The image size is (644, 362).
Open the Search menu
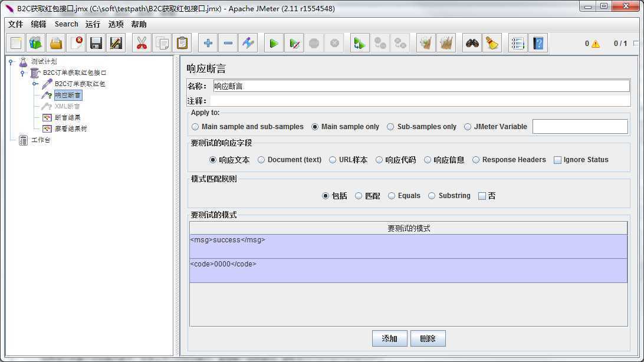pos(66,24)
